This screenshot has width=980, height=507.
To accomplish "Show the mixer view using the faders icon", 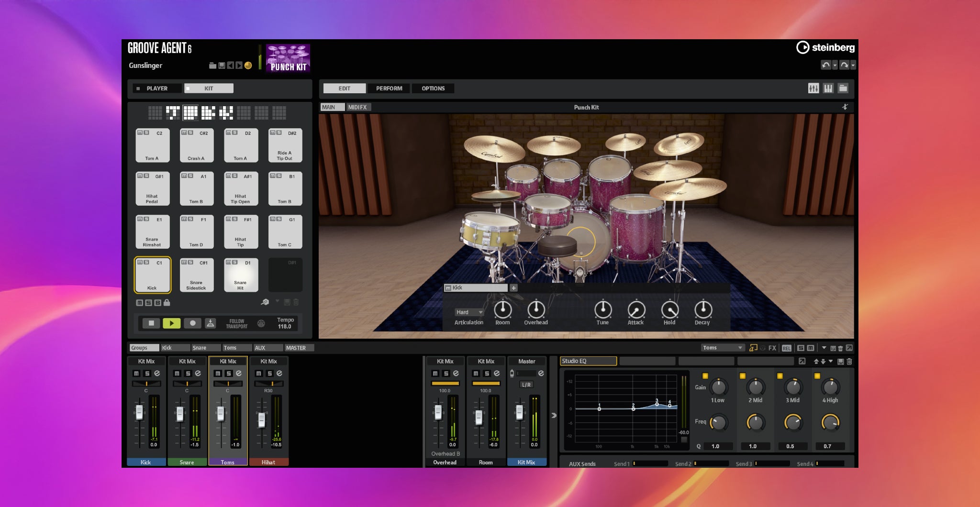I will tap(813, 88).
